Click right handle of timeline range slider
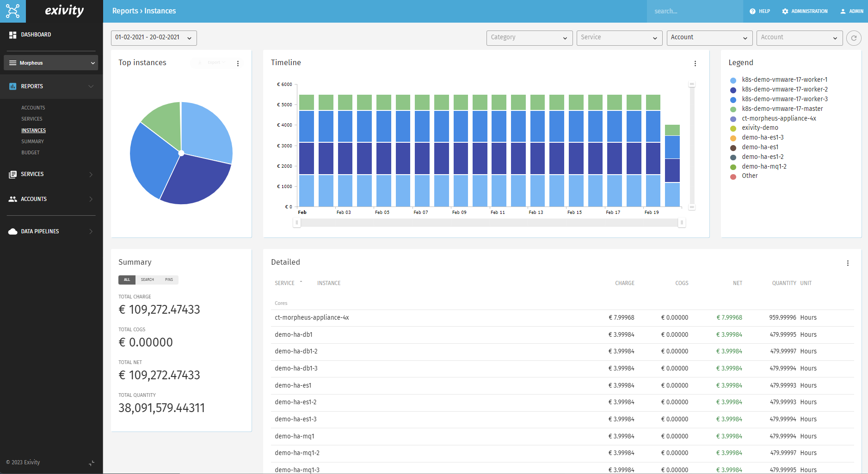This screenshot has width=868, height=474. tap(682, 223)
